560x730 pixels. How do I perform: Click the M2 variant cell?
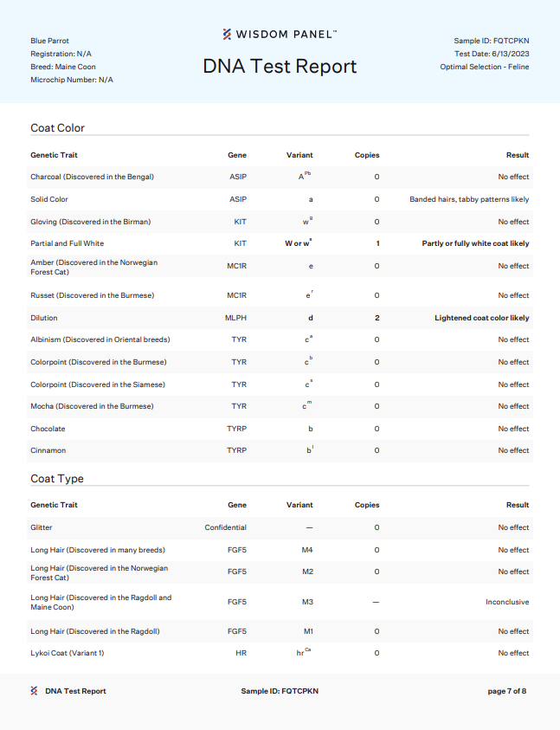pyautogui.click(x=308, y=572)
